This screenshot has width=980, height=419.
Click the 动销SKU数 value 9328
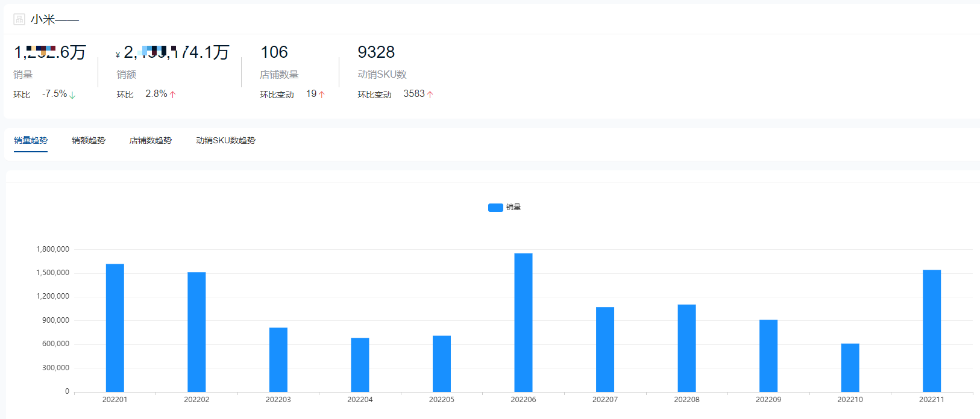point(376,52)
